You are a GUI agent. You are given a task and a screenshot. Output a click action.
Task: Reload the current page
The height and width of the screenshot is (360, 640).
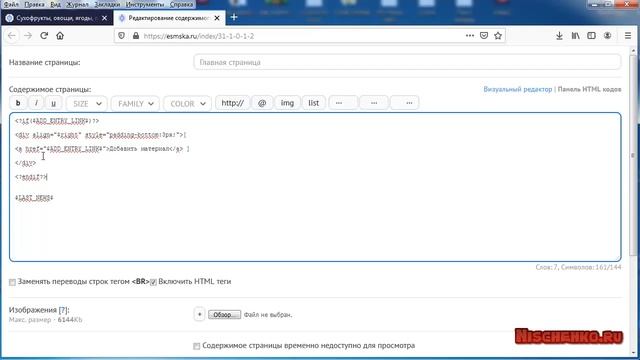[x=44, y=36]
